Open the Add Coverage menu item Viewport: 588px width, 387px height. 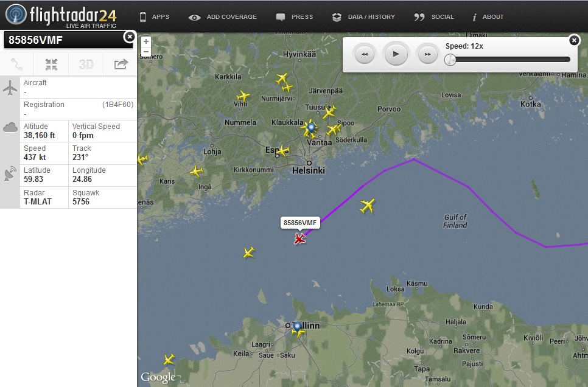click(223, 17)
